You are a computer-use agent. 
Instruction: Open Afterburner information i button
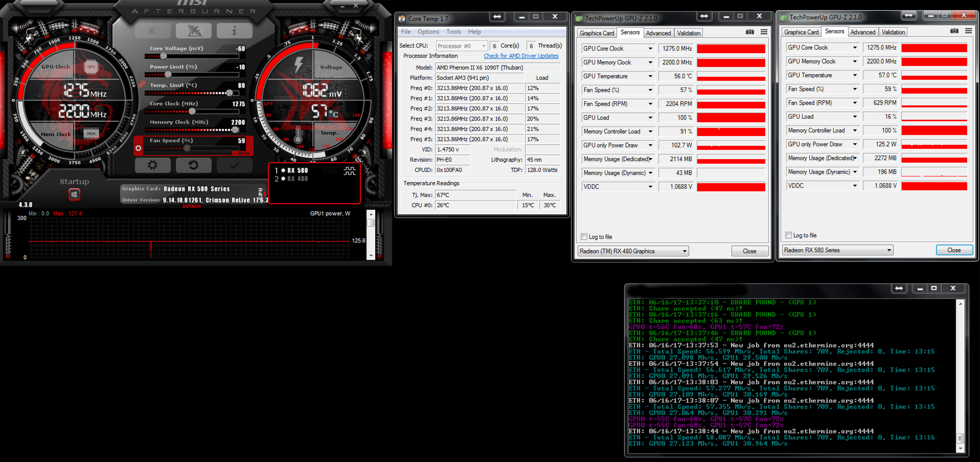tap(234, 31)
